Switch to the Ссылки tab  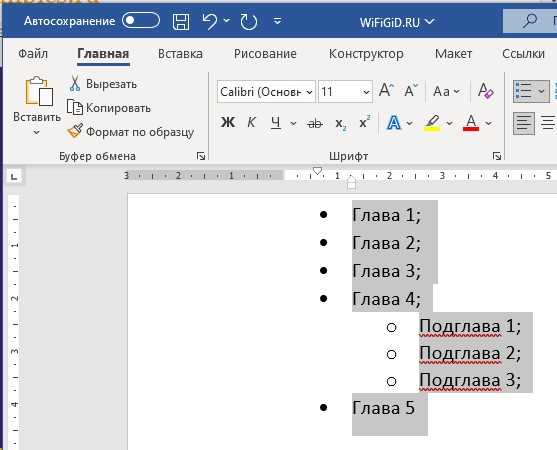click(523, 54)
